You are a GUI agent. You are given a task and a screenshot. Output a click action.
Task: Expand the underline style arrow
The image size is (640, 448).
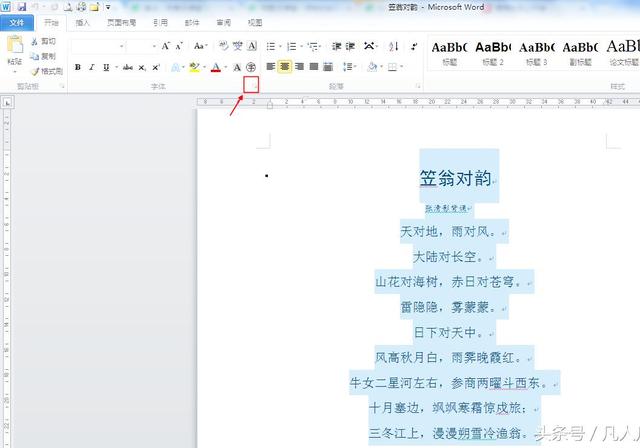click(116, 67)
